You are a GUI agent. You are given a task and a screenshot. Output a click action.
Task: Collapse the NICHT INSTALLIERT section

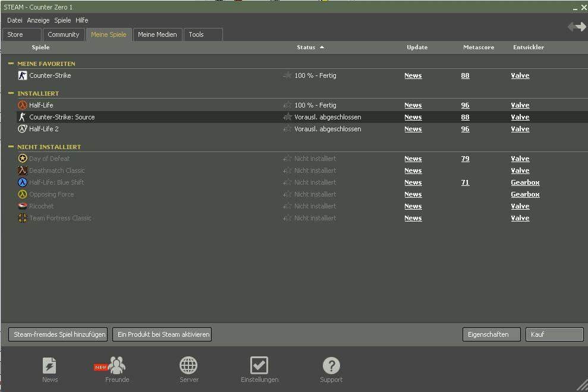(11, 147)
